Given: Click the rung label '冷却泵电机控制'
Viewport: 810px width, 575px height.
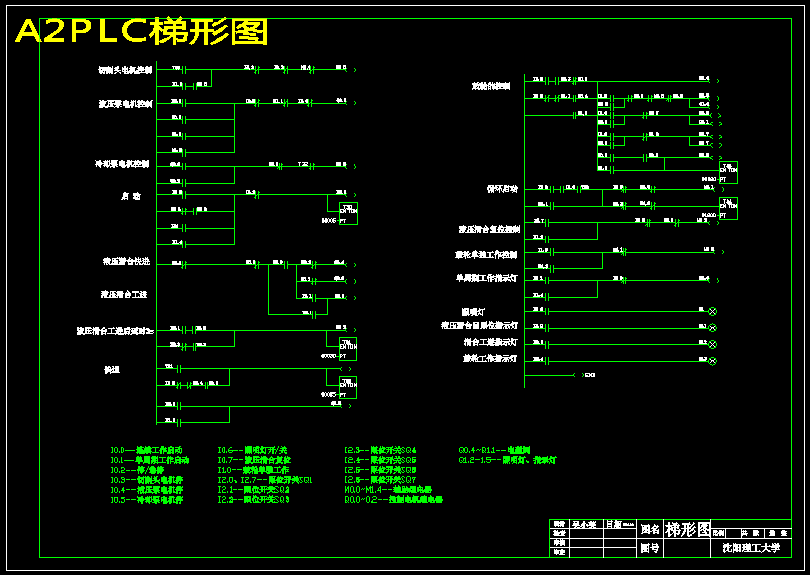Looking at the screenshot, I should point(122,164).
